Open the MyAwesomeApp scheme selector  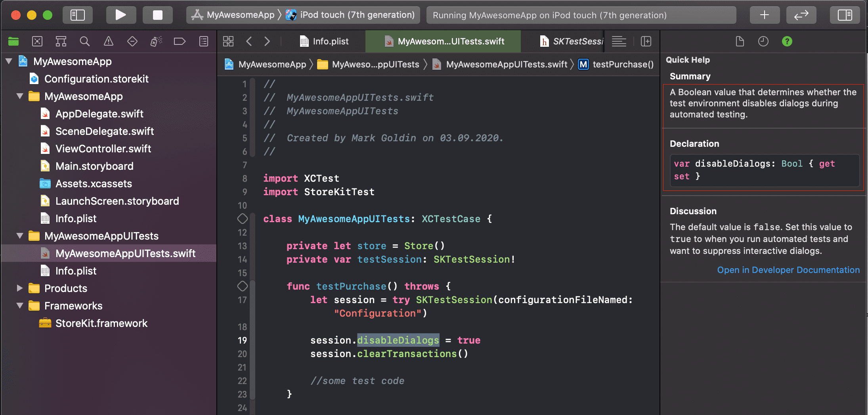tap(233, 15)
